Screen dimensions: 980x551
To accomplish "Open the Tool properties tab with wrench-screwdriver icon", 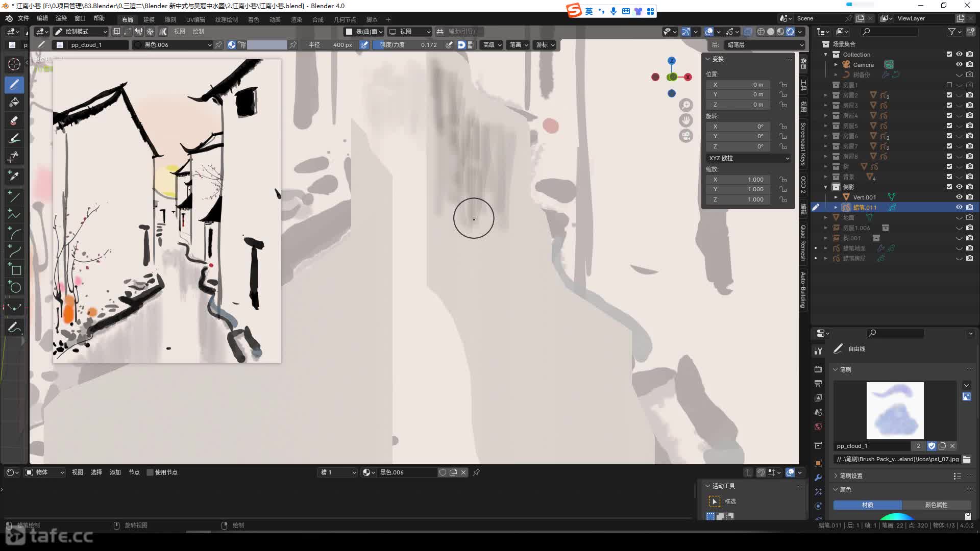I will tap(818, 351).
